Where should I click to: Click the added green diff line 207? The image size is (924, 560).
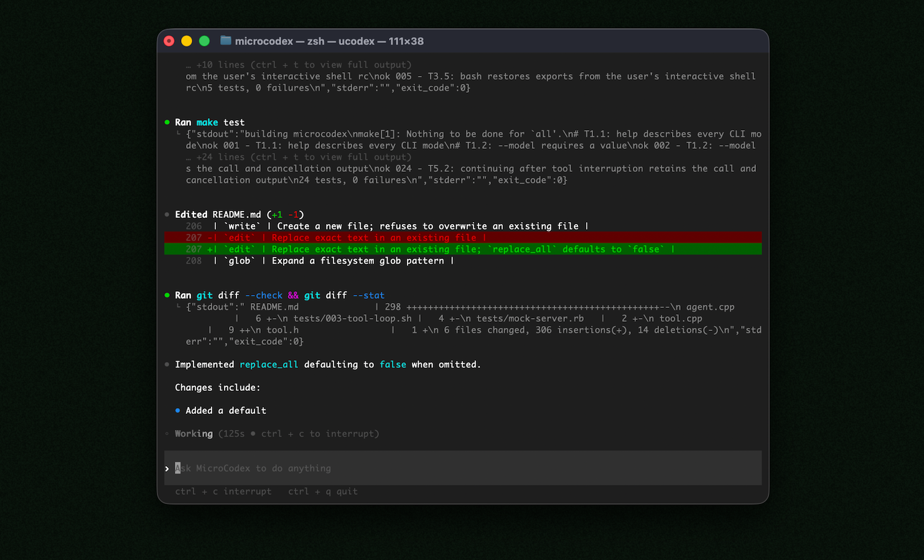[463, 249]
